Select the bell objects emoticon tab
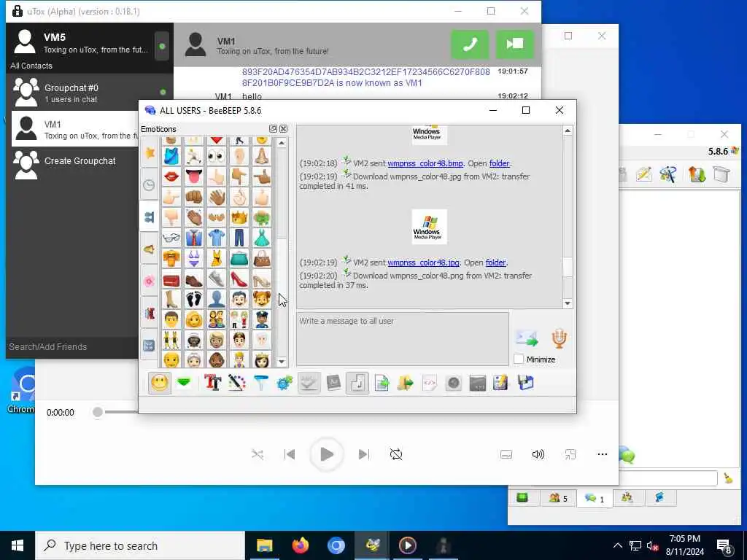This screenshot has height=560, width=747. (149, 249)
